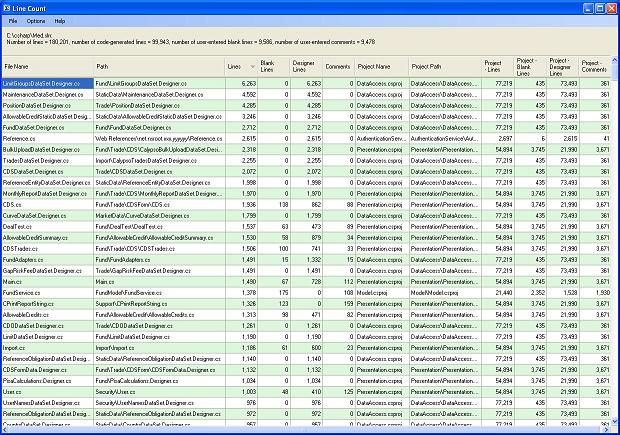The width and height of the screenshot is (620, 435).
Task: Select CDSTrader.cs file name
Action: point(21,249)
